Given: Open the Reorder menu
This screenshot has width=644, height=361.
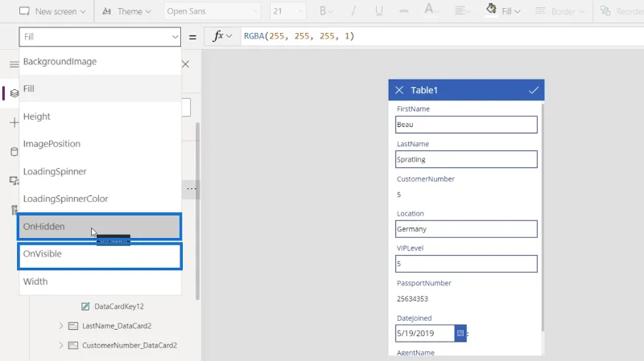Looking at the screenshot, I should pyautogui.click(x=621, y=11).
